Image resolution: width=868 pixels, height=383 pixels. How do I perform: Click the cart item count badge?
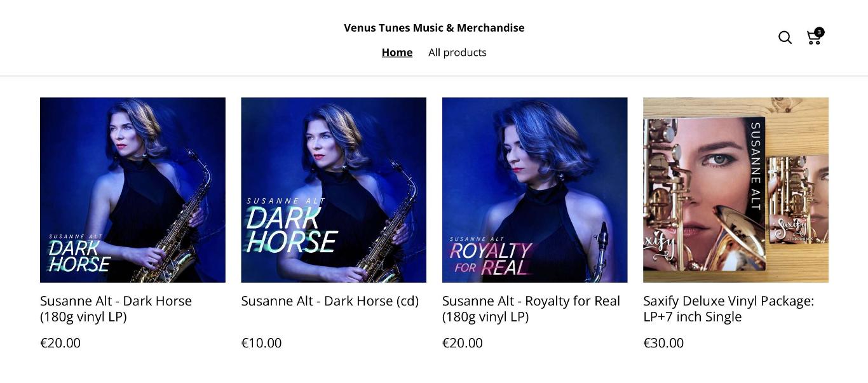click(819, 32)
